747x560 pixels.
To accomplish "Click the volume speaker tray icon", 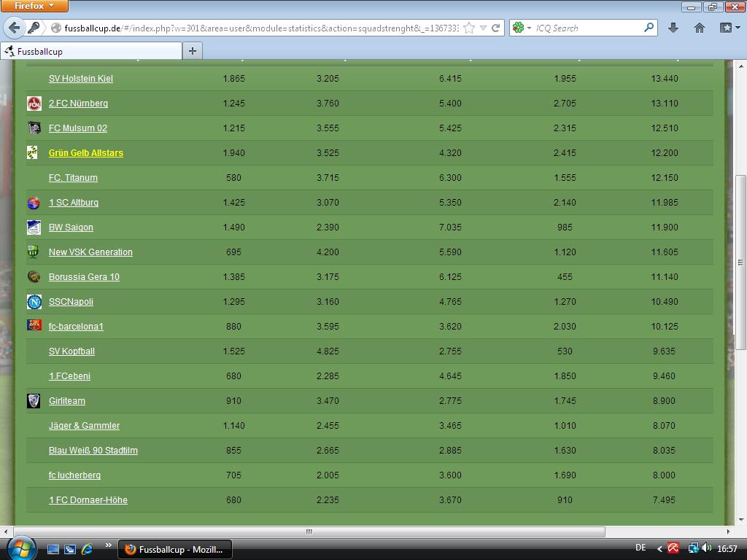I will tap(706, 549).
